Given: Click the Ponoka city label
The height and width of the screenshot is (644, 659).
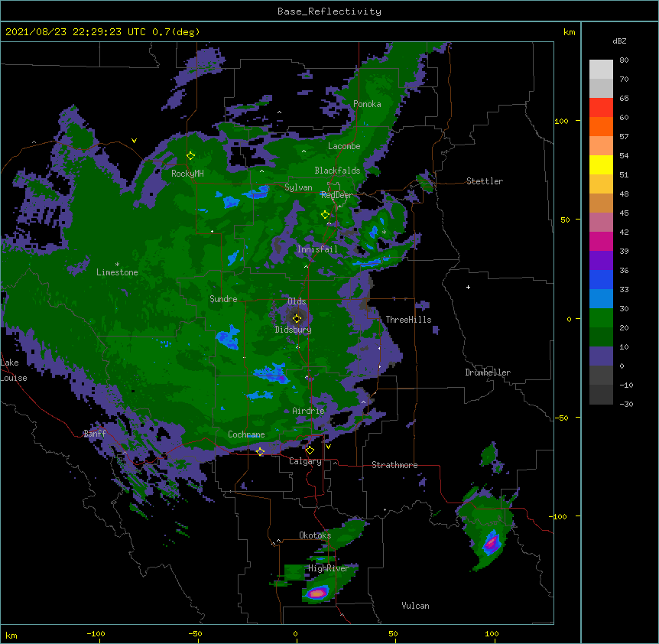Looking at the screenshot, I should click(x=367, y=104).
